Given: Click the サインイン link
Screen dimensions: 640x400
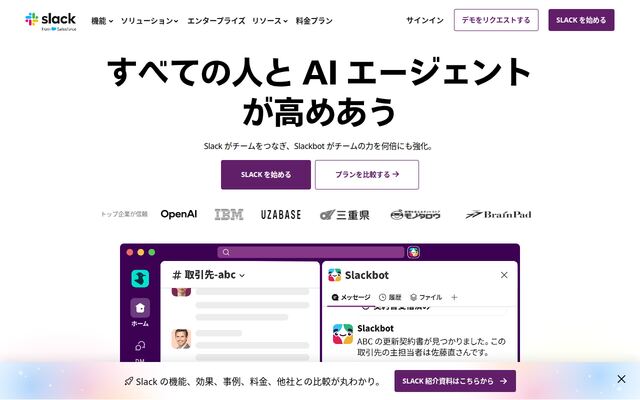Looking at the screenshot, I should click(x=424, y=20).
